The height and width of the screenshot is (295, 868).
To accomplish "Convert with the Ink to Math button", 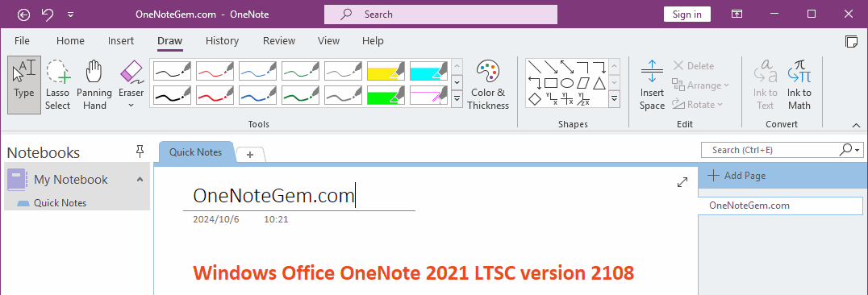I will coord(799,85).
